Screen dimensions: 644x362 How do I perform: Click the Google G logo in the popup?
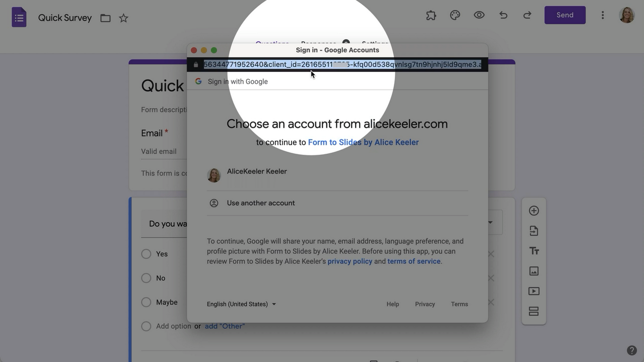coord(198,81)
